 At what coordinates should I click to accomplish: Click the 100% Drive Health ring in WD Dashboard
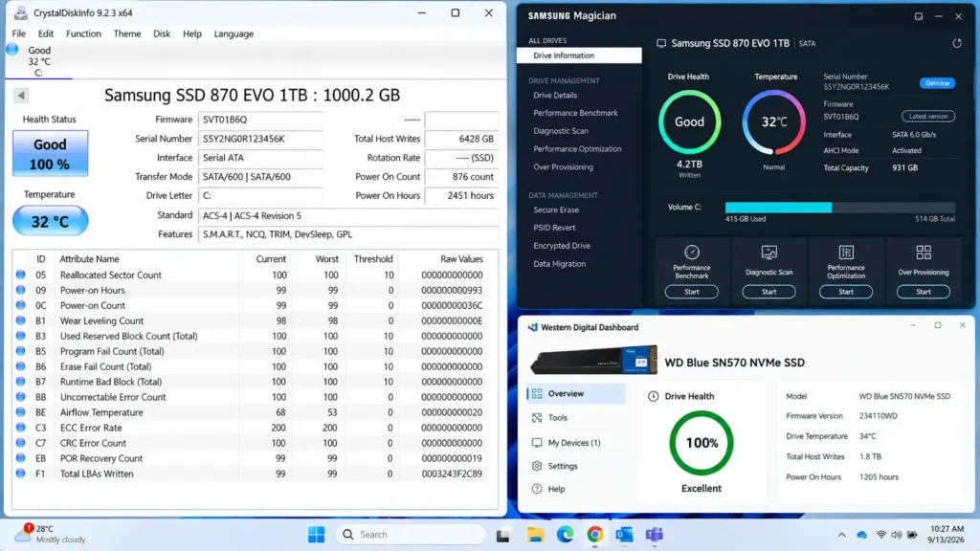(702, 443)
